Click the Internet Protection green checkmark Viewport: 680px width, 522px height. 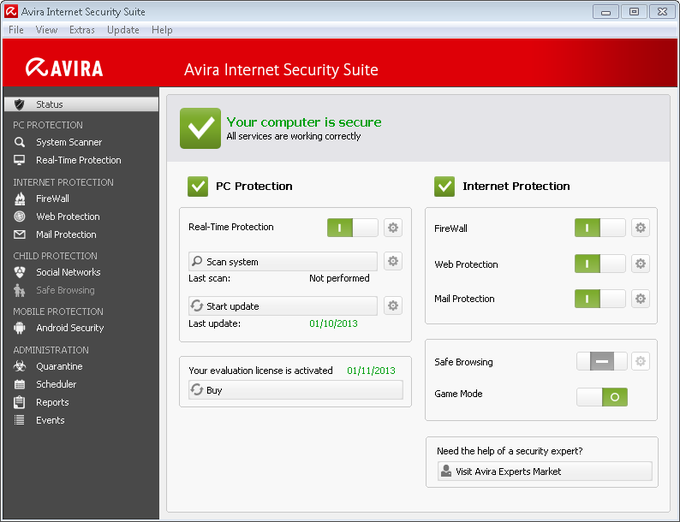(445, 186)
